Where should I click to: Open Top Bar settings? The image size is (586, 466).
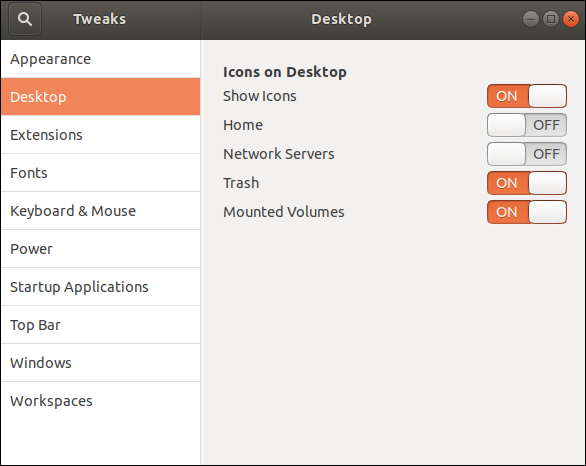[101, 325]
